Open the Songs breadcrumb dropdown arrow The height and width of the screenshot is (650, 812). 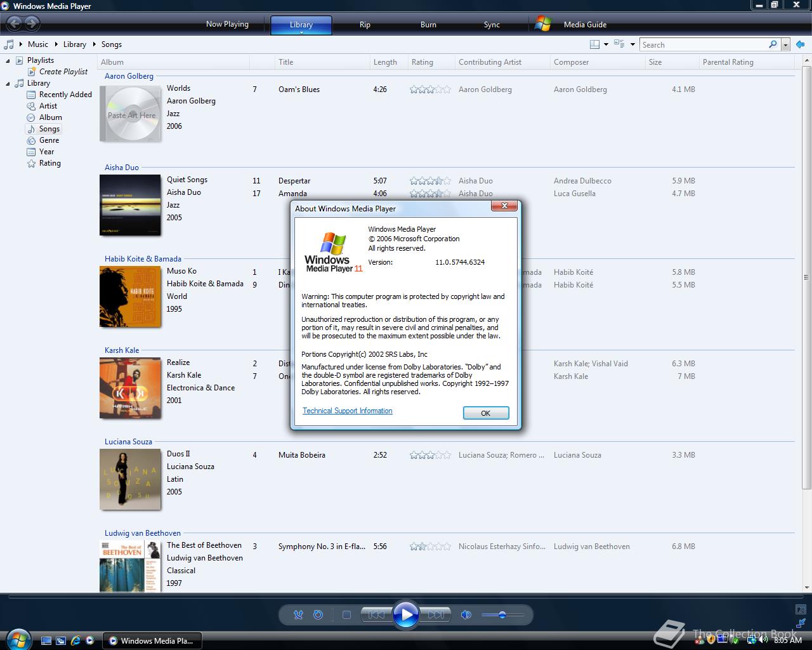[95, 44]
